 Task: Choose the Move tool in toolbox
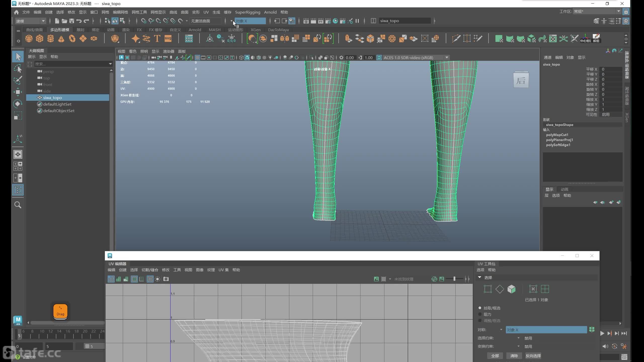pyautogui.click(x=18, y=92)
